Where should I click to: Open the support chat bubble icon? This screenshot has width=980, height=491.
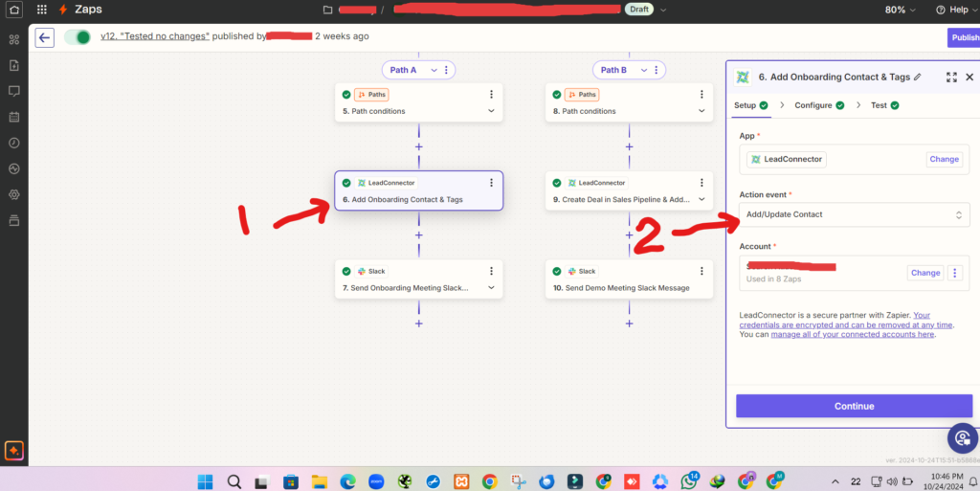(963, 437)
